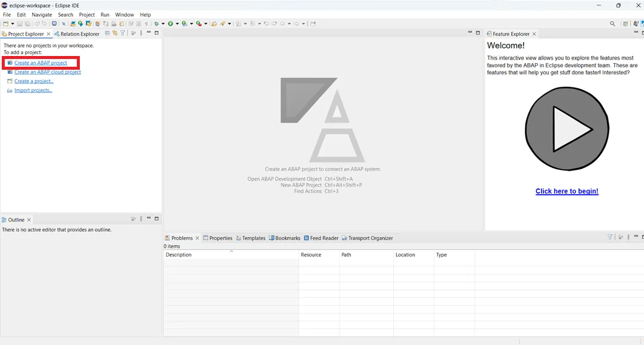Close the Problems tab
This screenshot has width=644, height=345.
pyautogui.click(x=197, y=238)
